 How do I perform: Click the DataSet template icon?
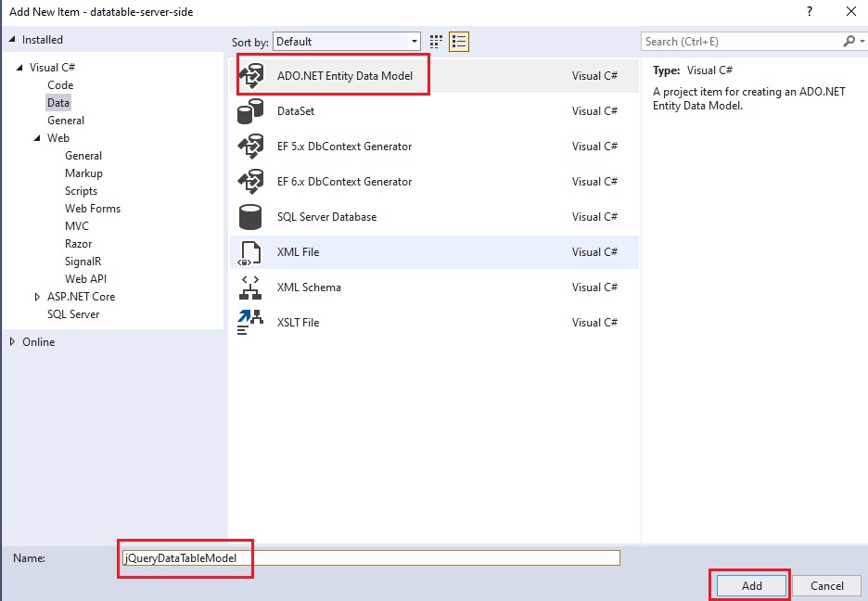click(250, 111)
